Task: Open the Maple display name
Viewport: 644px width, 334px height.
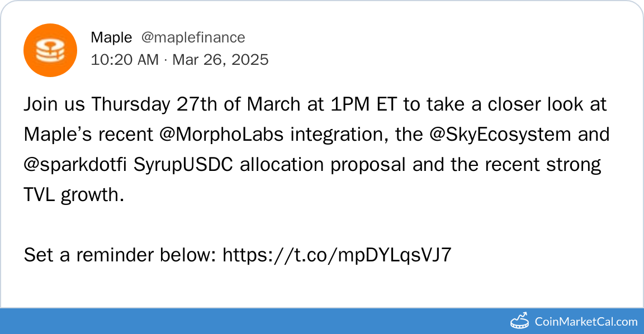Action: [x=111, y=37]
